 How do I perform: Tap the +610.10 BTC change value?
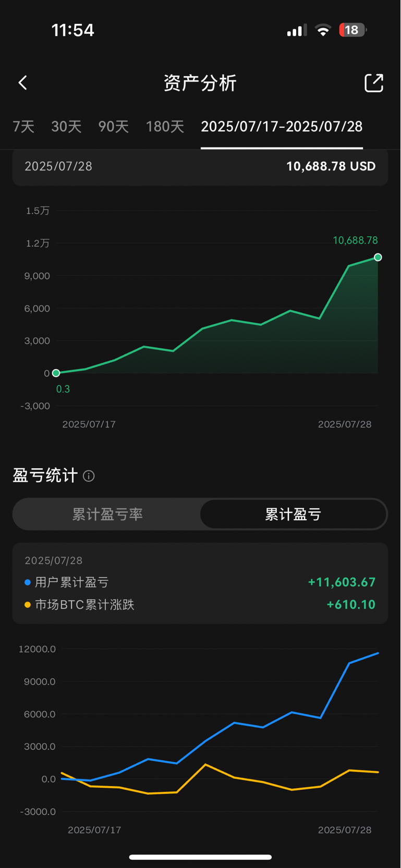point(351,605)
